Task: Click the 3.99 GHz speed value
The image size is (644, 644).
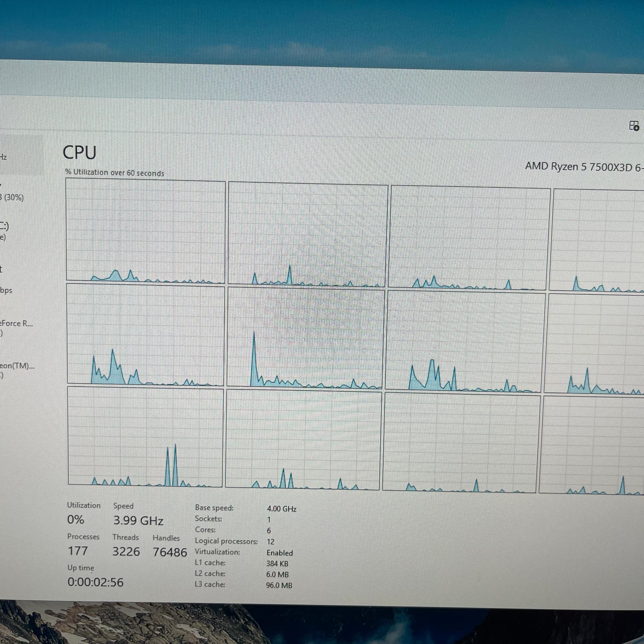Action: pos(138,520)
